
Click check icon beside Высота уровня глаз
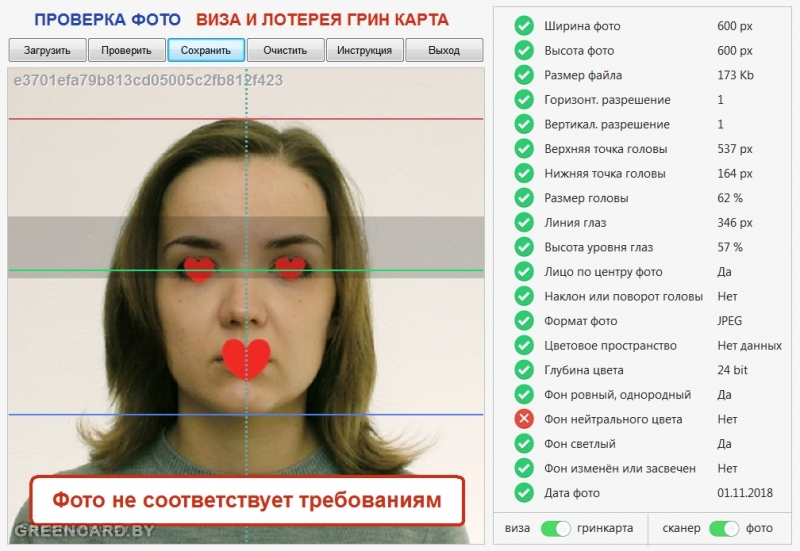[x=524, y=247]
